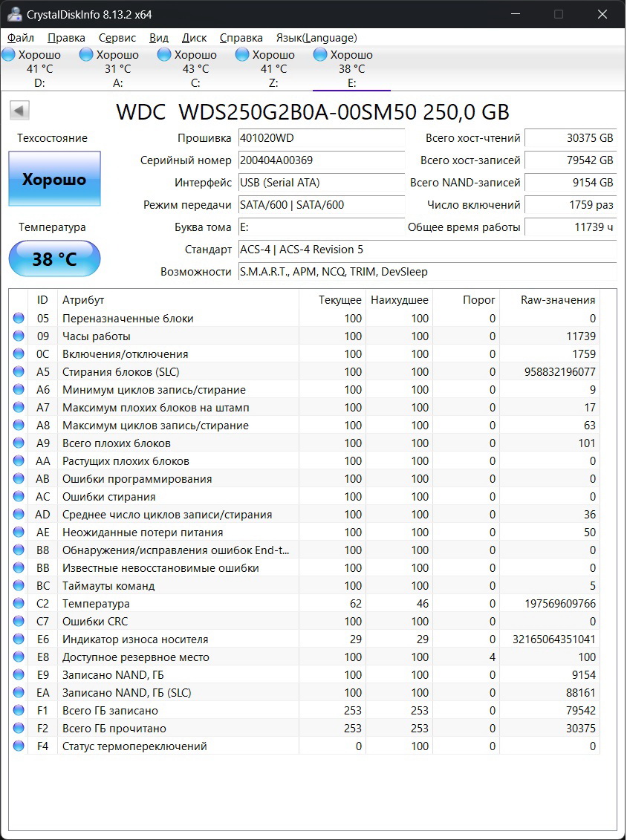
Task: Open the Справка menu
Action: [x=241, y=38]
